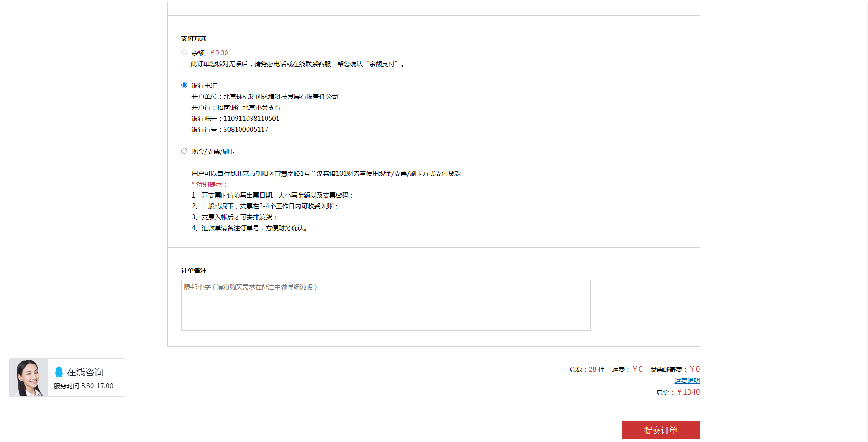Click the bank account number 110911038110501
Screen dimensions: 868x442
251,119
